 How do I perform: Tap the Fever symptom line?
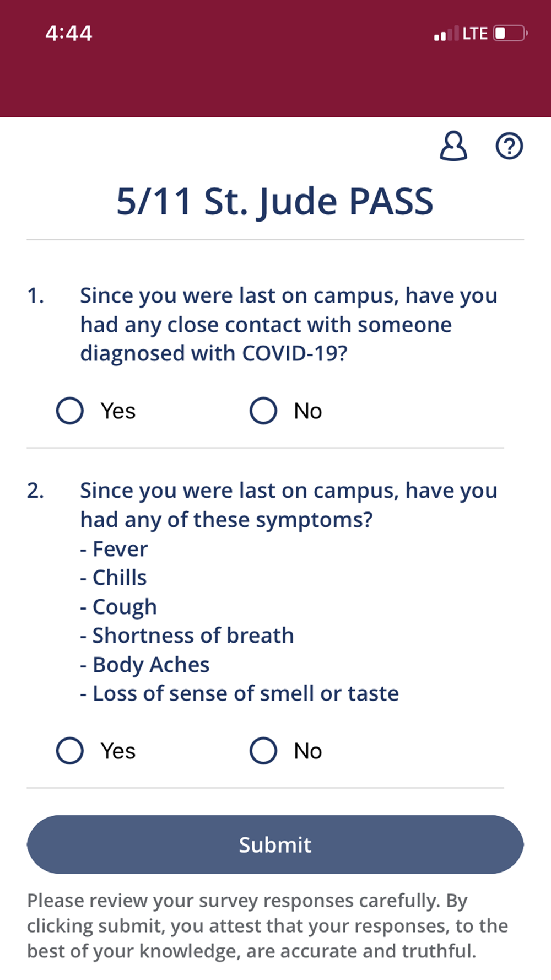click(114, 549)
